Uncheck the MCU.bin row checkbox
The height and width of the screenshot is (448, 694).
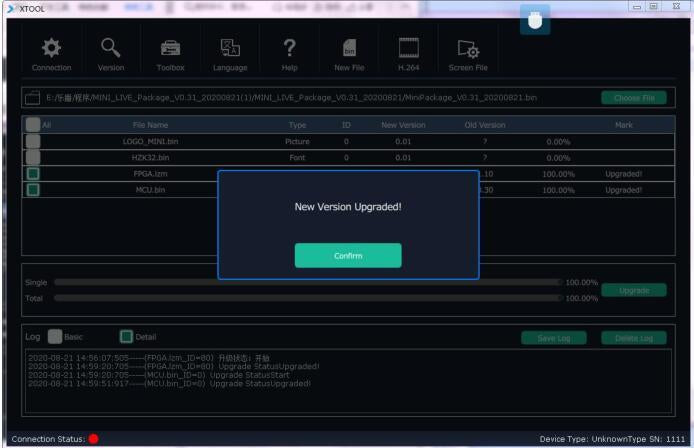[x=33, y=190]
